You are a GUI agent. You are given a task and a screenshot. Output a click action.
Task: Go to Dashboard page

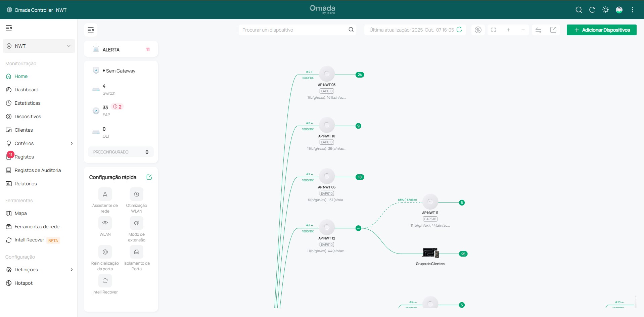coord(26,90)
